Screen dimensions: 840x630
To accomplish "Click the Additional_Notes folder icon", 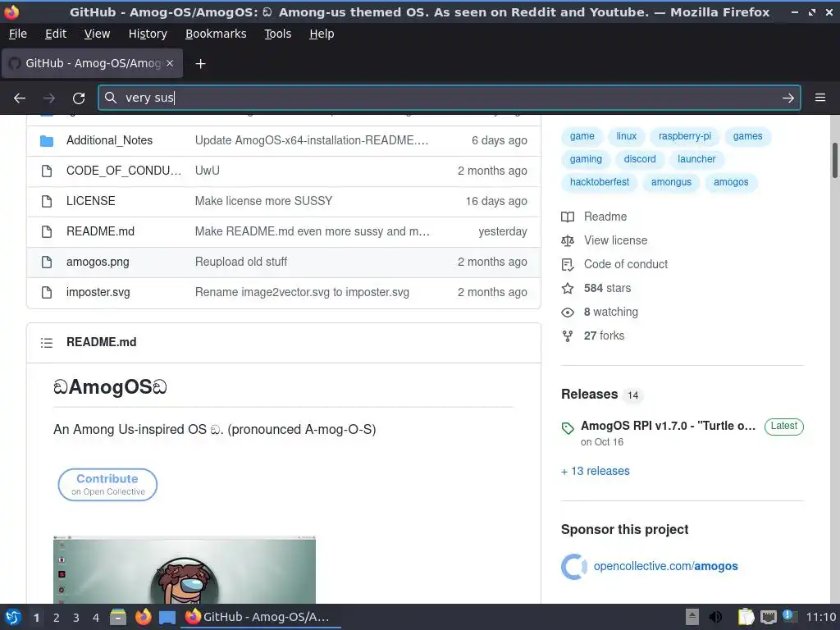I will coord(47,141).
